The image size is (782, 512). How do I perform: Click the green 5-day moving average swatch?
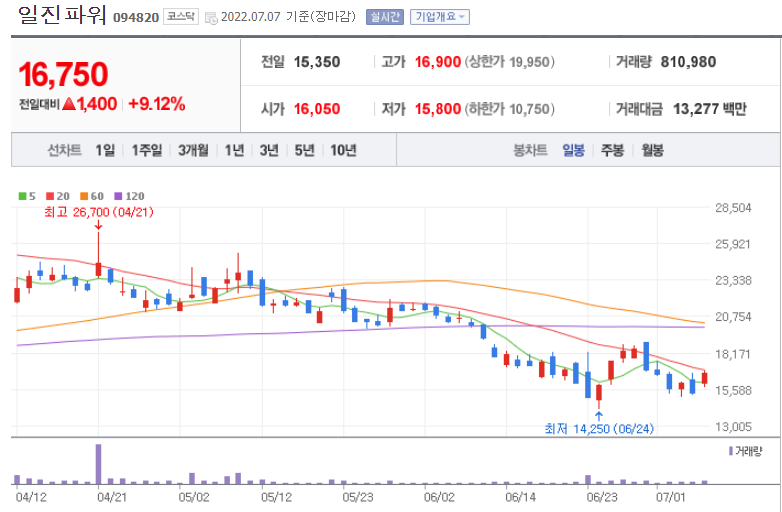(21, 196)
